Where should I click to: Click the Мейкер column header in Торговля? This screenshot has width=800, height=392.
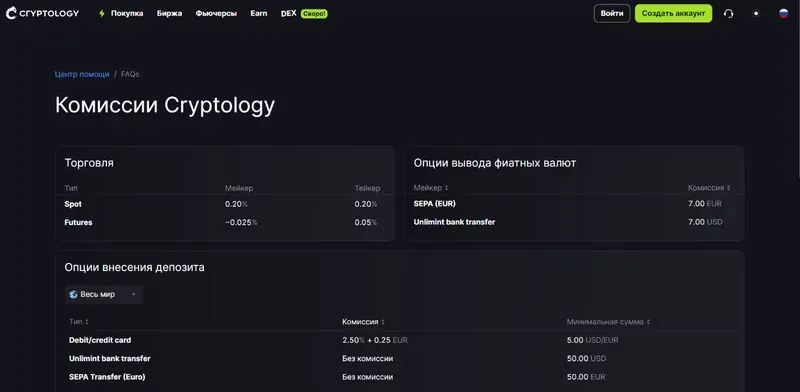tap(239, 188)
